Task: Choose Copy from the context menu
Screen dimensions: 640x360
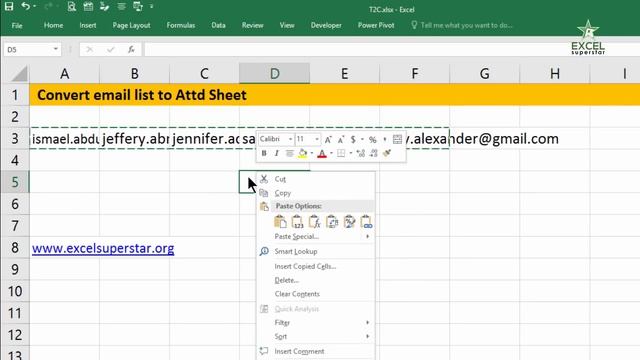Action: [x=316, y=193]
